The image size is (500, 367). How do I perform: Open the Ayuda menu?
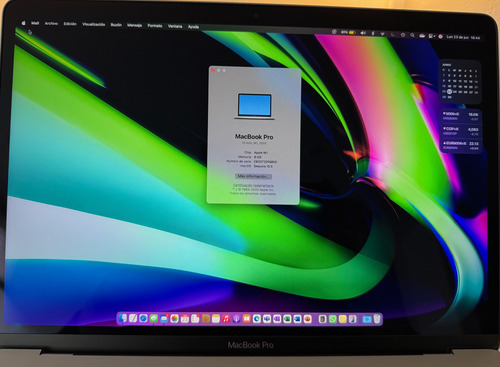pos(193,27)
